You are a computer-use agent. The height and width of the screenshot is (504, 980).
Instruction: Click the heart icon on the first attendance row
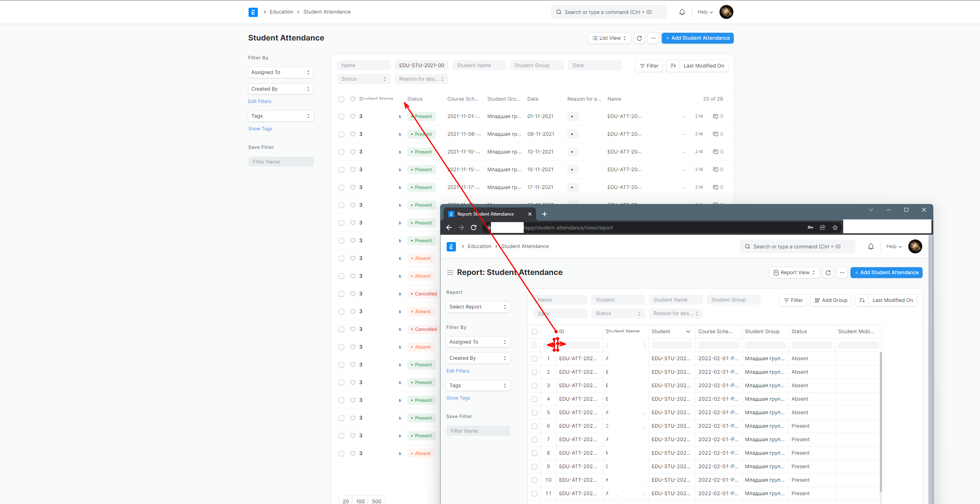tap(353, 116)
